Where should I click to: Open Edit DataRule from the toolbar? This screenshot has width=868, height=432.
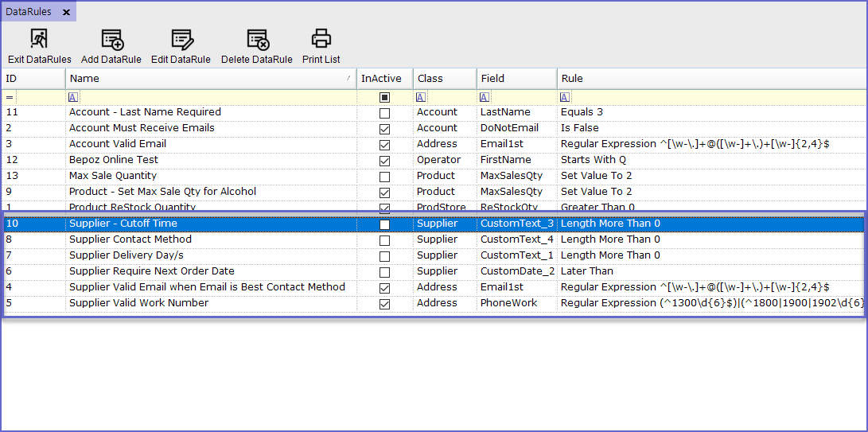(x=181, y=38)
